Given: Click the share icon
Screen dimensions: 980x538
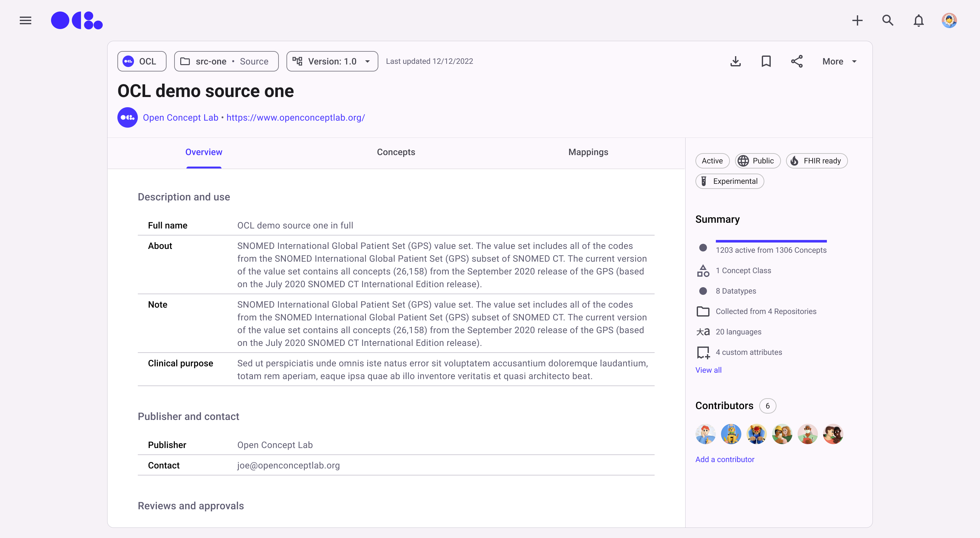Looking at the screenshot, I should 797,61.
